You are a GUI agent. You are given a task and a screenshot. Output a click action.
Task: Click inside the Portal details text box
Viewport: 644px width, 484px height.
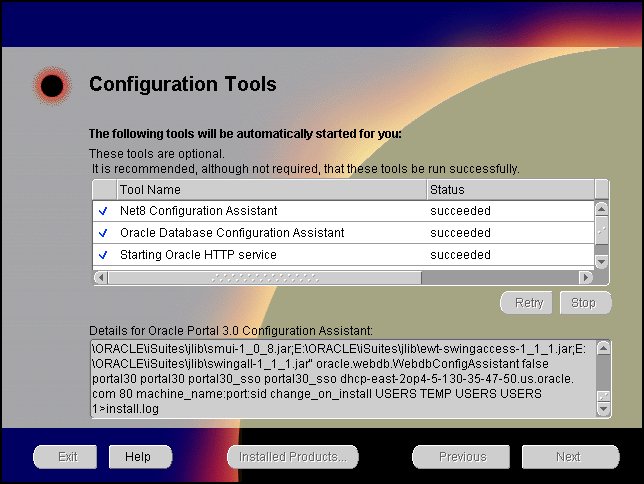343,379
